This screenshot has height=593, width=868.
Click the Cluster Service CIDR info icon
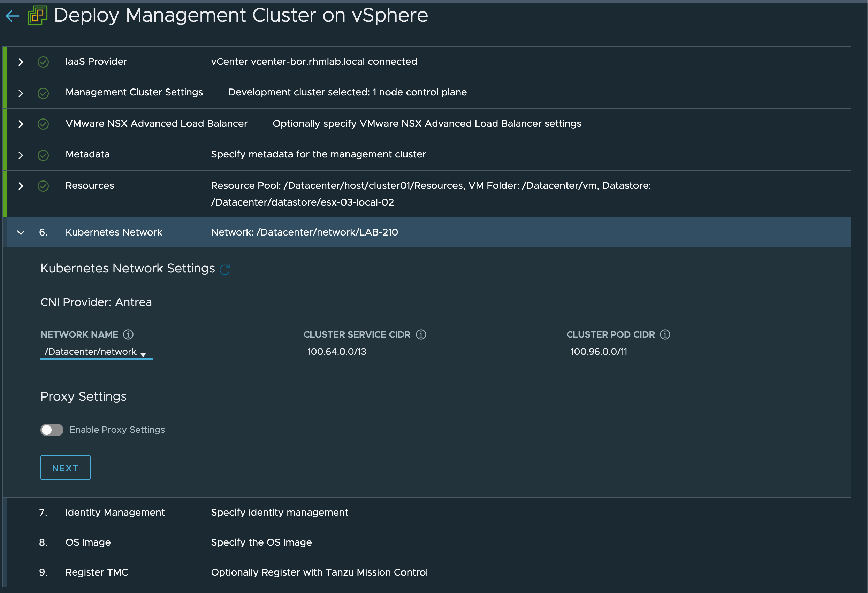(x=421, y=334)
